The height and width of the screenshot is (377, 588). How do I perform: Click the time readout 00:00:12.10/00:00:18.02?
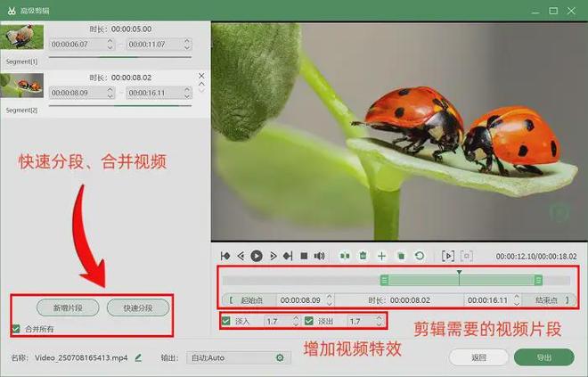pos(536,256)
